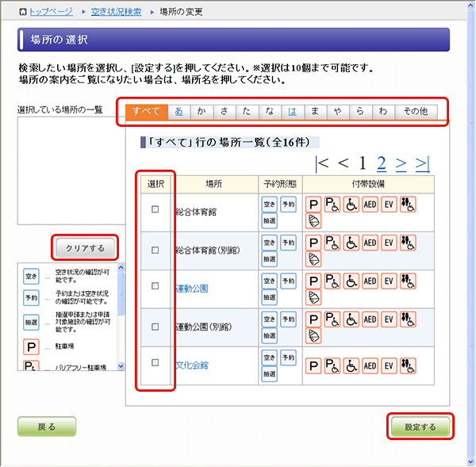Click the 空き icon in 総合体育館(別館) row
Viewport: 476px width, 467px height.
pos(269,243)
